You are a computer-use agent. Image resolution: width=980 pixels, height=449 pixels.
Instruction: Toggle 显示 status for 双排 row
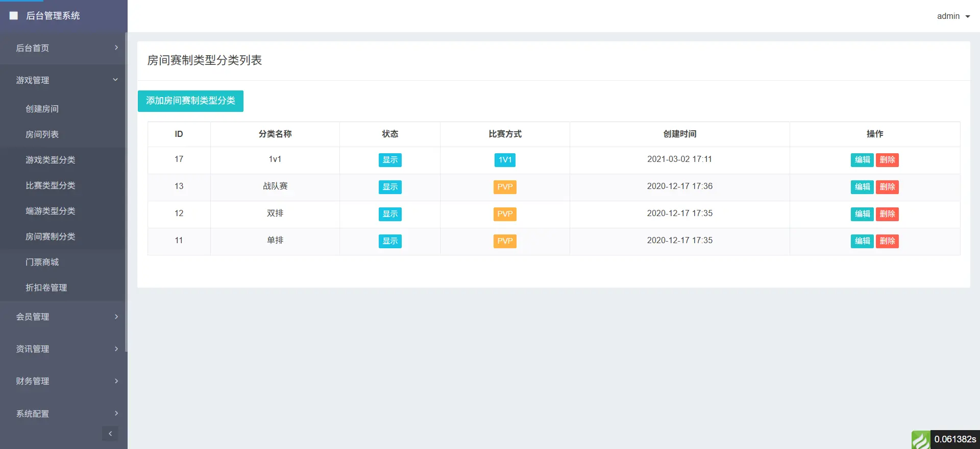(390, 214)
